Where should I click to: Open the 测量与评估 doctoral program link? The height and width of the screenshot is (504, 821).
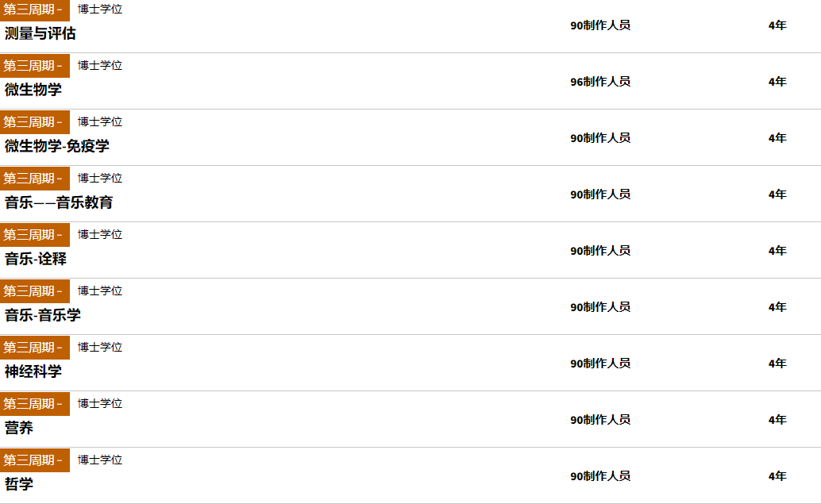tap(40, 33)
